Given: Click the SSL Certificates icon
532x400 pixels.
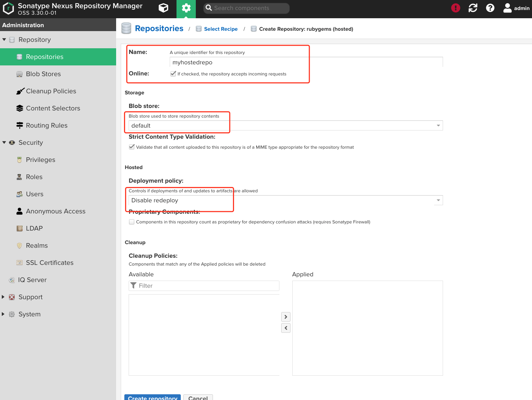Looking at the screenshot, I should (x=20, y=263).
